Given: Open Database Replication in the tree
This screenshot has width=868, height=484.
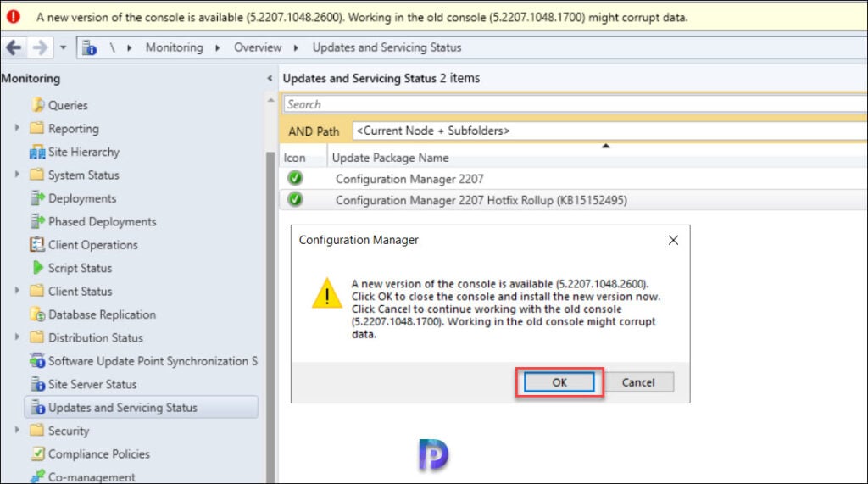Looking at the screenshot, I should click(103, 314).
